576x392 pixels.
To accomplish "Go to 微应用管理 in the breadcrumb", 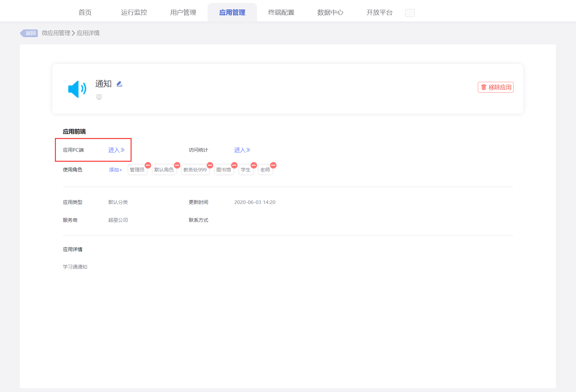I will tap(56, 33).
